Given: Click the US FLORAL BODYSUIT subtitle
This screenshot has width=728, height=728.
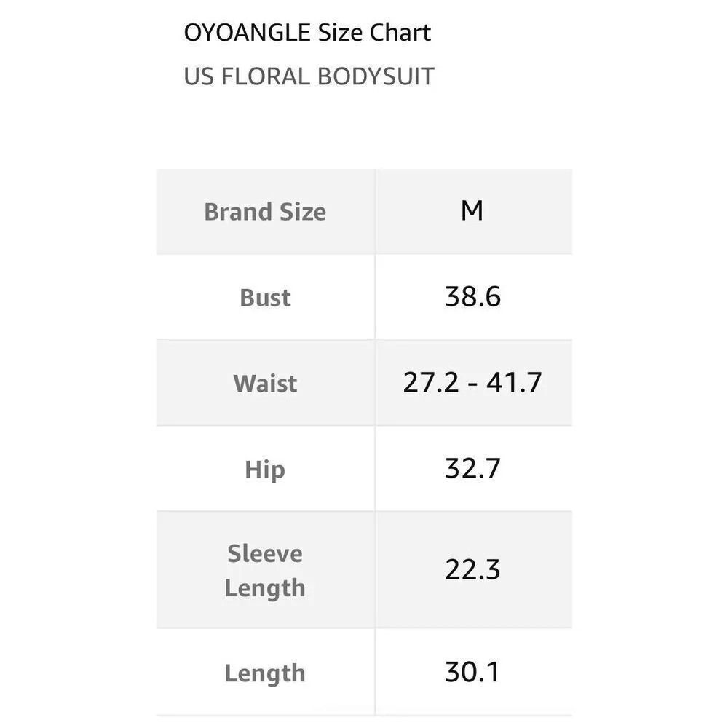Looking at the screenshot, I should pyautogui.click(x=309, y=76).
